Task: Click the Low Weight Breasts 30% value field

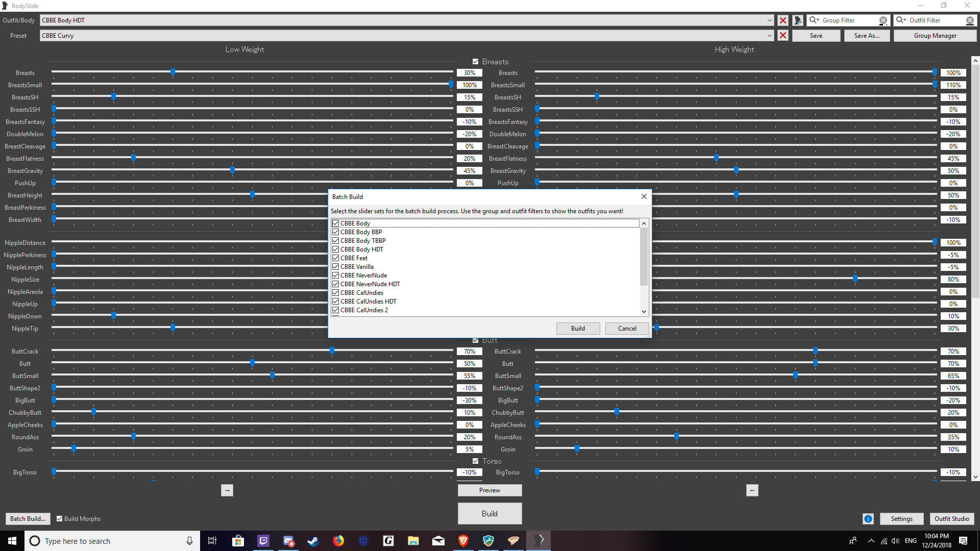Action: pos(470,73)
